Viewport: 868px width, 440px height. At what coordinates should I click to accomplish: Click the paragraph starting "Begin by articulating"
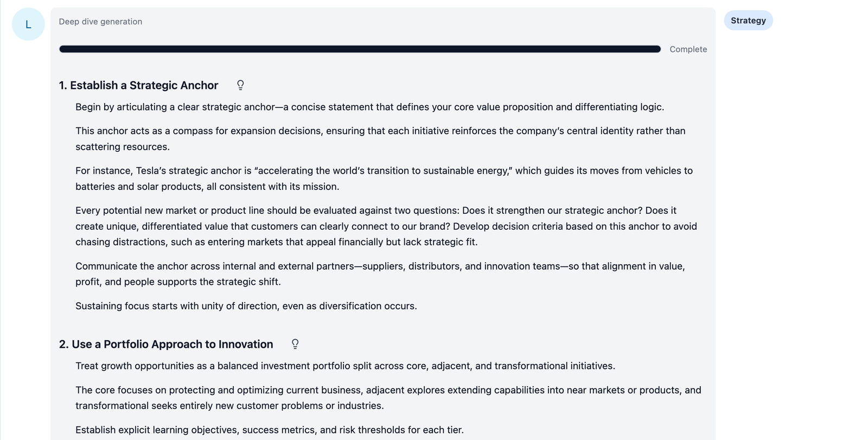[369, 107]
